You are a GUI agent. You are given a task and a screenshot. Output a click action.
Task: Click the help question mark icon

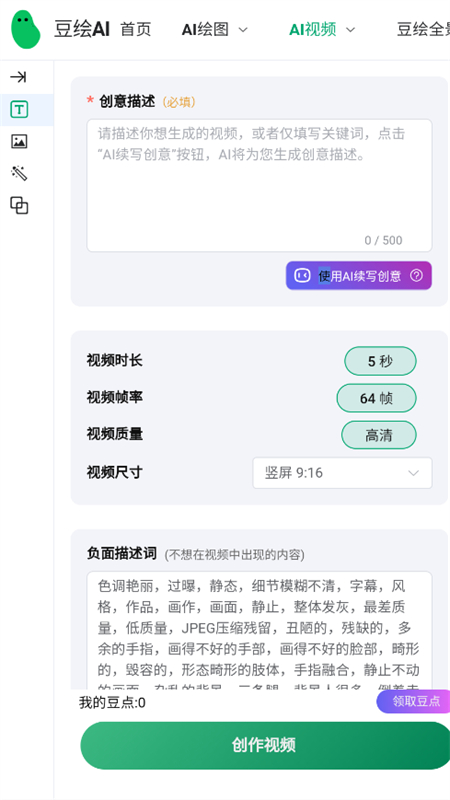tap(416, 276)
